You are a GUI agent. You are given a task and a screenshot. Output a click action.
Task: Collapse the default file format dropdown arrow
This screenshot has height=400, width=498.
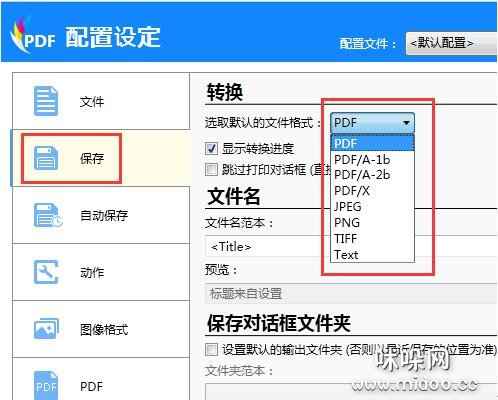coord(406,123)
